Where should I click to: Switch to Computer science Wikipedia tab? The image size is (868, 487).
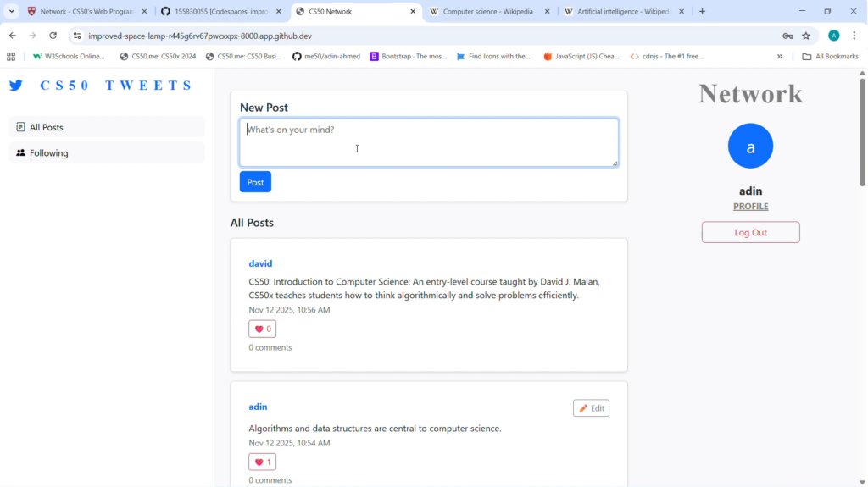(487, 11)
